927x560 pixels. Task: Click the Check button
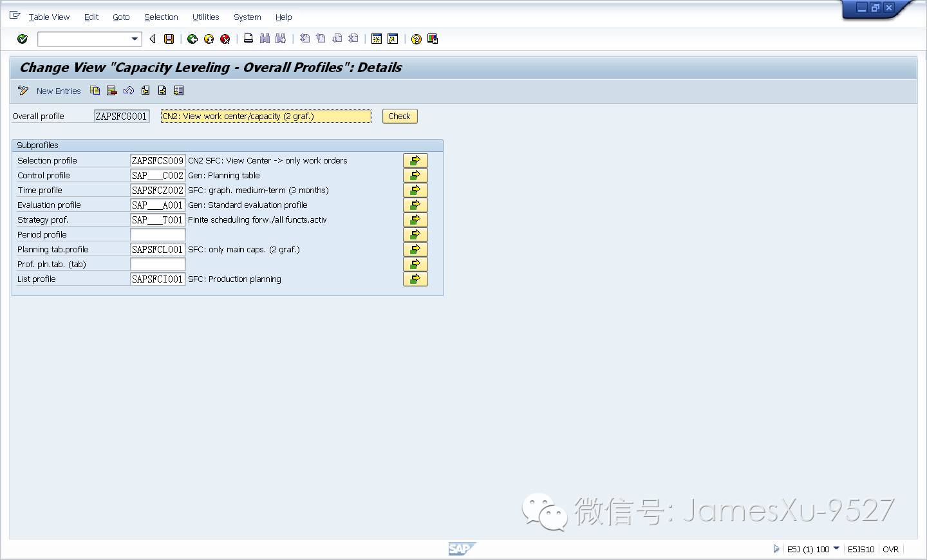[x=400, y=117]
